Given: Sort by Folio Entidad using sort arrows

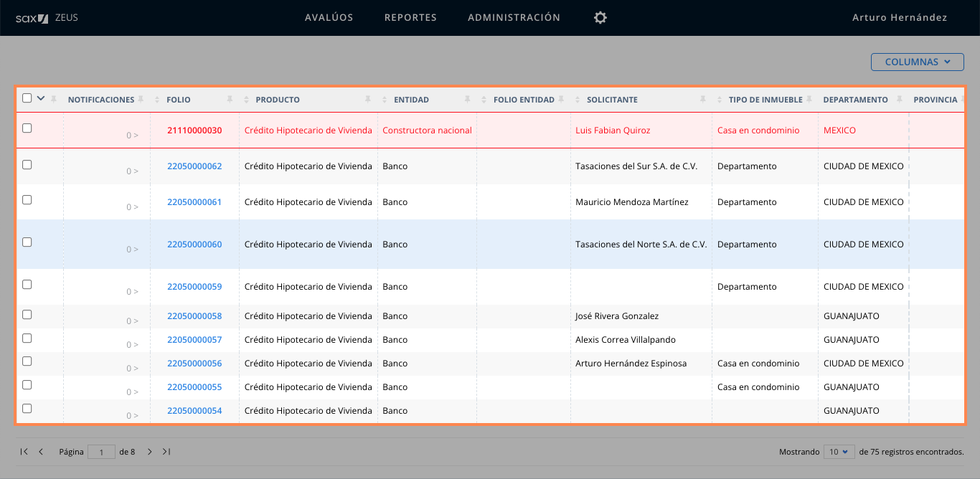Looking at the screenshot, I should point(485,100).
